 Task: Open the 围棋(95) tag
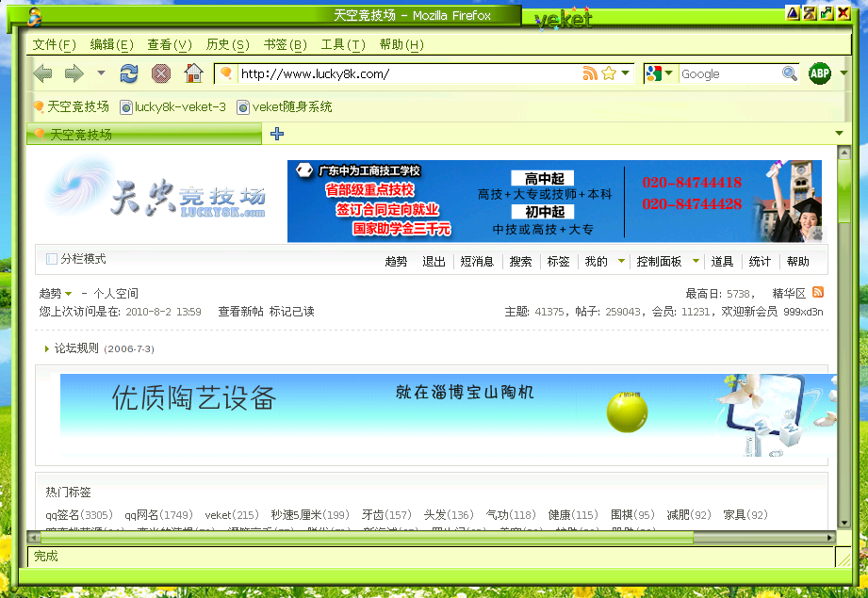click(632, 515)
